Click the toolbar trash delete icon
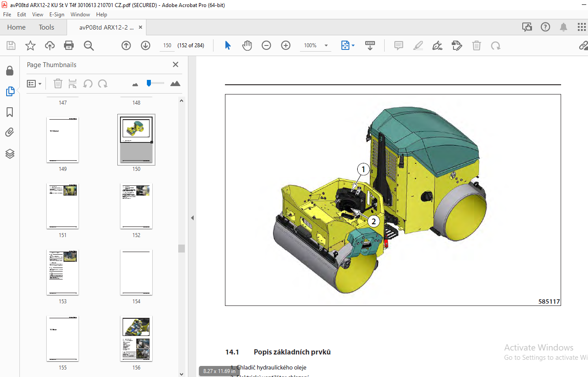Image resolution: width=588 pixels, height=377 pixels. [x=476, y=45]
